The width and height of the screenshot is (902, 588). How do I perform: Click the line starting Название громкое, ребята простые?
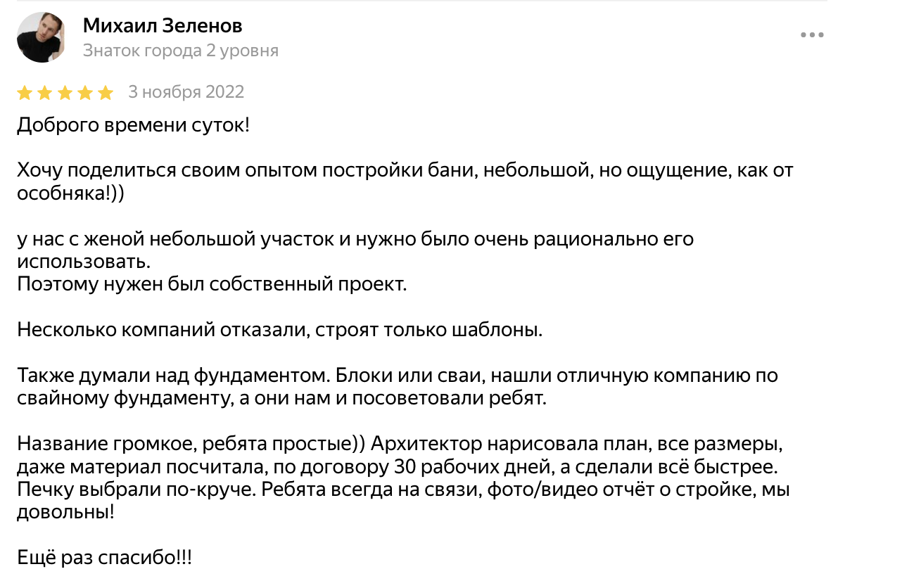[x=400, y=445]
